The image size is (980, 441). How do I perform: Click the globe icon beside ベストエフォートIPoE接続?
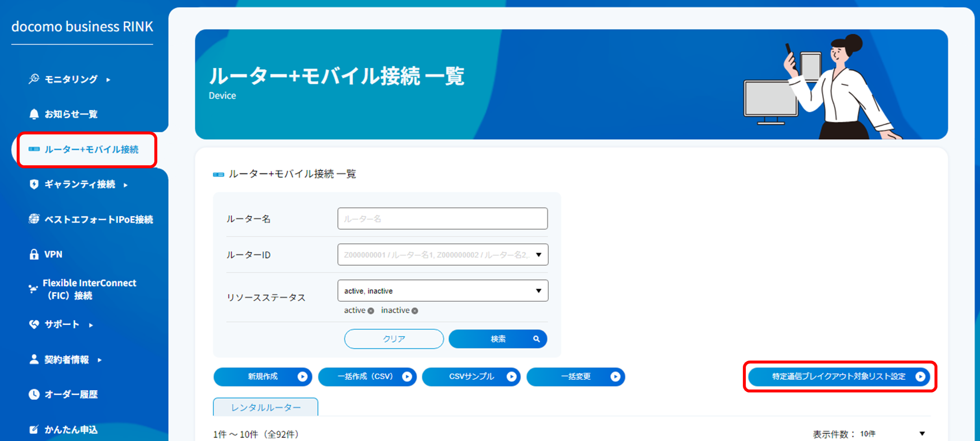pos(34,219)
